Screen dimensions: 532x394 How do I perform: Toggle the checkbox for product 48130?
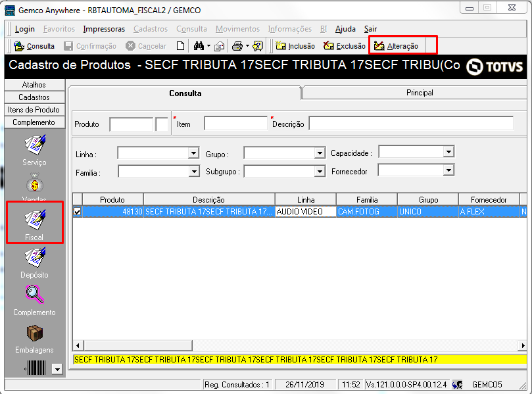pyautogui.click(x=78, y=212)
